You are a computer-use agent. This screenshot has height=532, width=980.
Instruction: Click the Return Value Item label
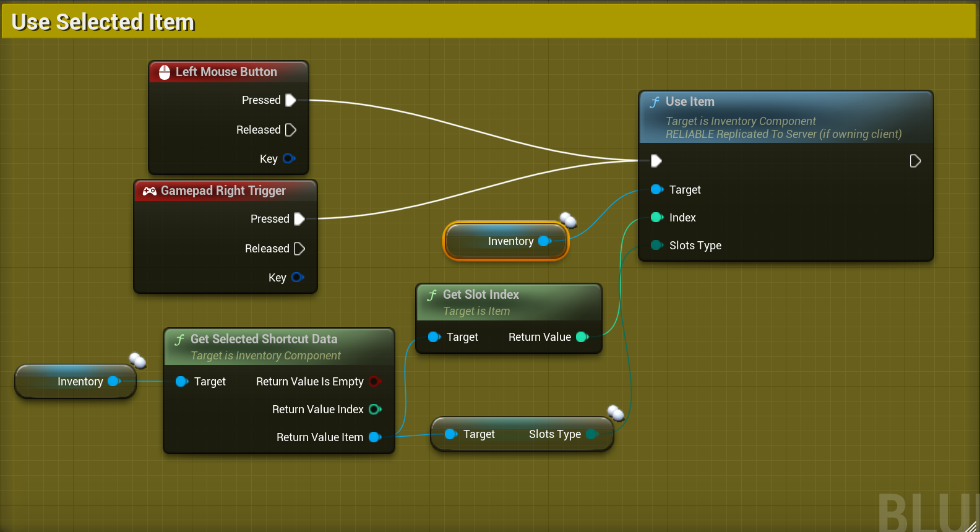pos(320,437)
